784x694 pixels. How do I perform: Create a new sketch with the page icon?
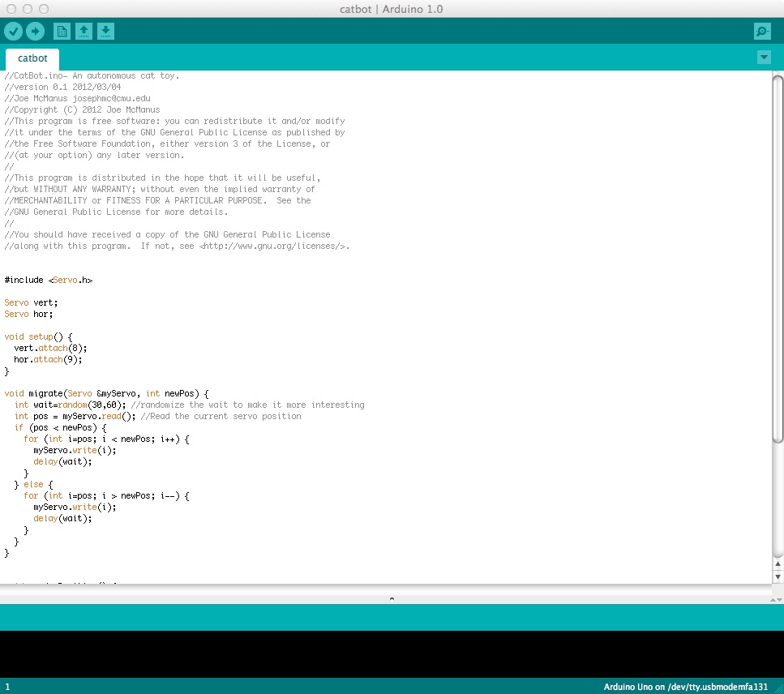click(x=62, y=32)
